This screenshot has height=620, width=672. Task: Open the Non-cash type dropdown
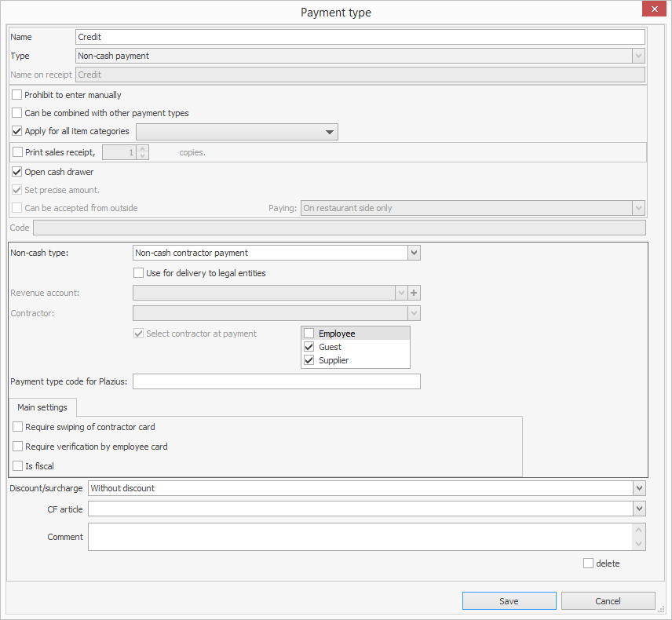coord(415,253)
